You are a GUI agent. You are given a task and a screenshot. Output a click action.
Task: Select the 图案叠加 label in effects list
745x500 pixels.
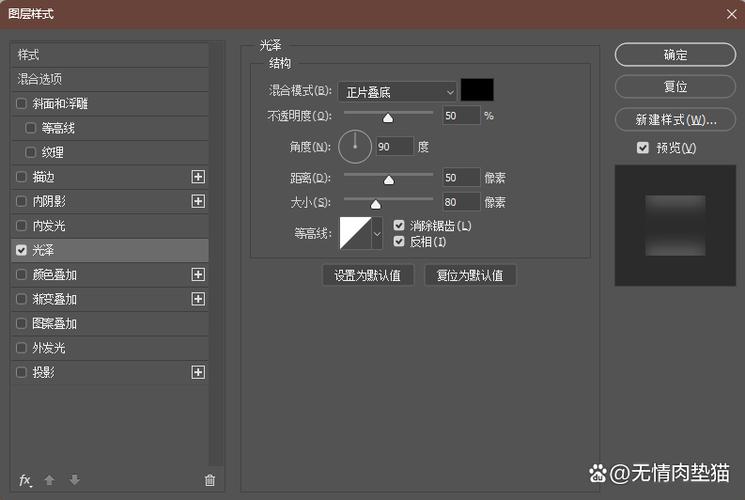tap(55, 323)
